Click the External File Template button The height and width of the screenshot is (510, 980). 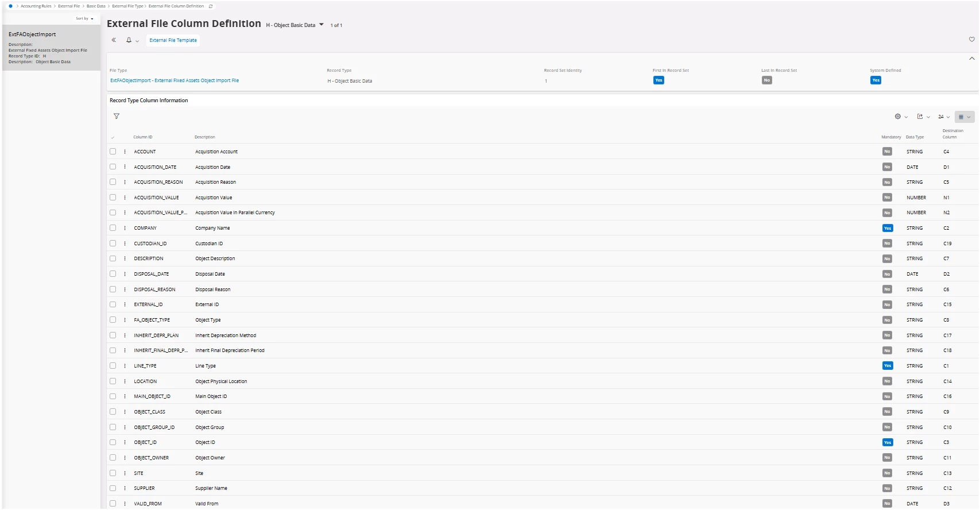tap(173, 40)
